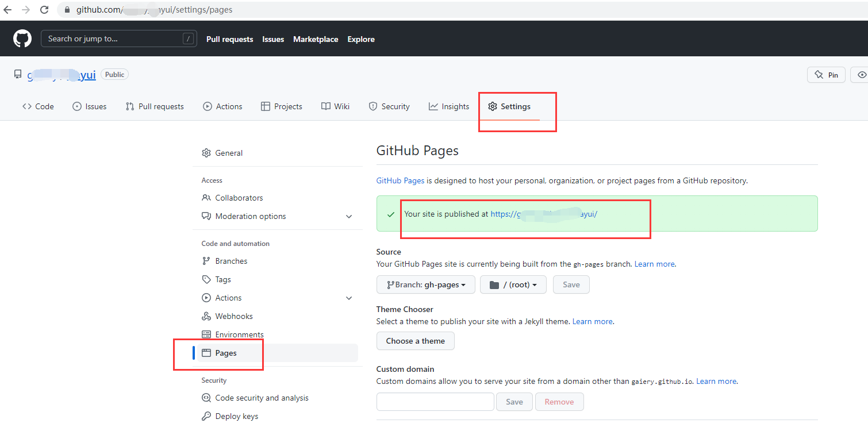The image size is (868, 427).
Task: Switch to the Projects tab
Action: 282,106
